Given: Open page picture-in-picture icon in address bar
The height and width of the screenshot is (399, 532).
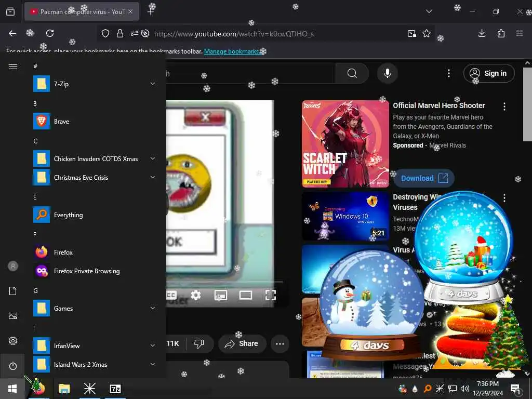Looking at the screenshot, I should click(x=411, y=33).
